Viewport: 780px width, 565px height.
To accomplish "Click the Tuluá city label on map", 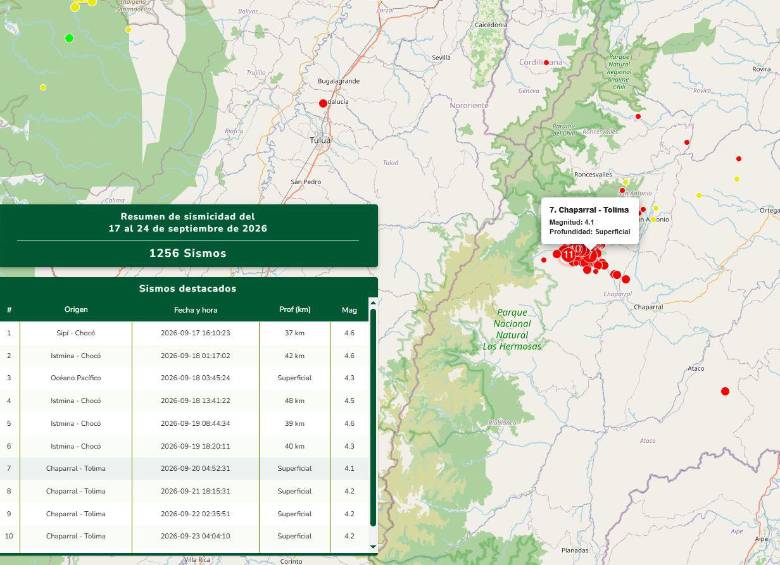I will point(320,141).
